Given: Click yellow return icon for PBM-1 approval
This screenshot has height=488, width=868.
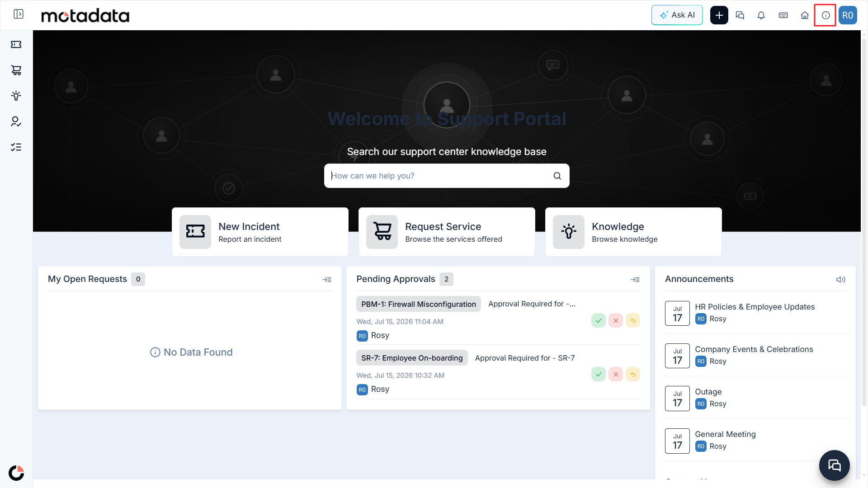Looking at the screenshot, I should point(633,321).
